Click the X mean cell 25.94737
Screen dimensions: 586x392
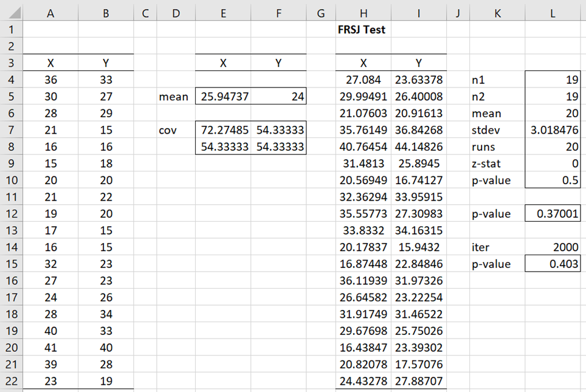click(x=222, y=97)
